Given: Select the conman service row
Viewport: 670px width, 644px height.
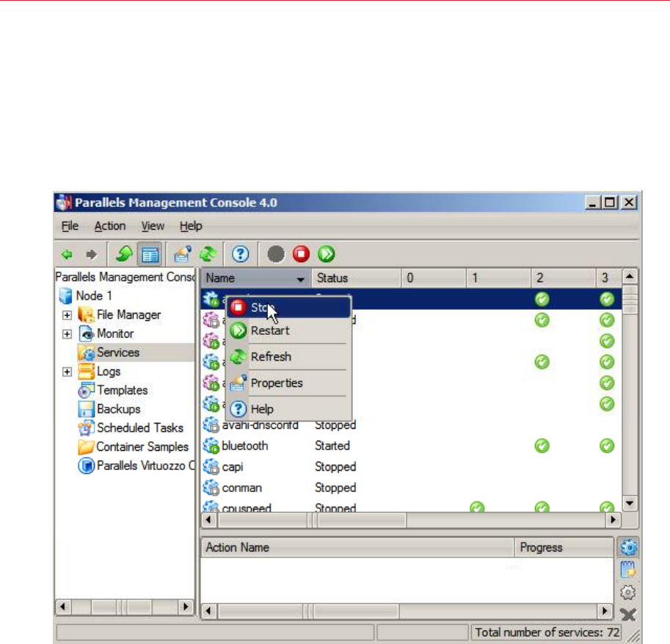Looking at the screenshot, I should coord(411,488).
